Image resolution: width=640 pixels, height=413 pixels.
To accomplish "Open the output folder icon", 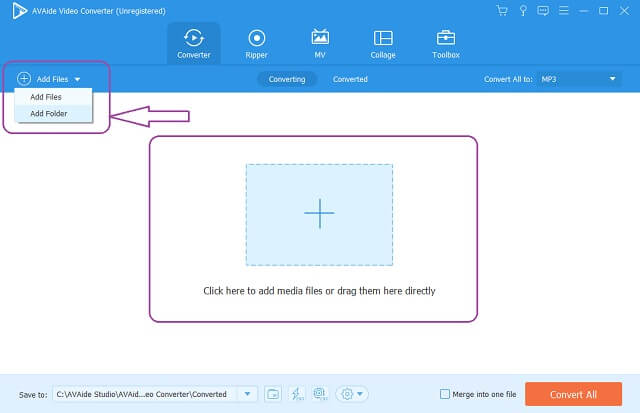I will pos(273,394).
